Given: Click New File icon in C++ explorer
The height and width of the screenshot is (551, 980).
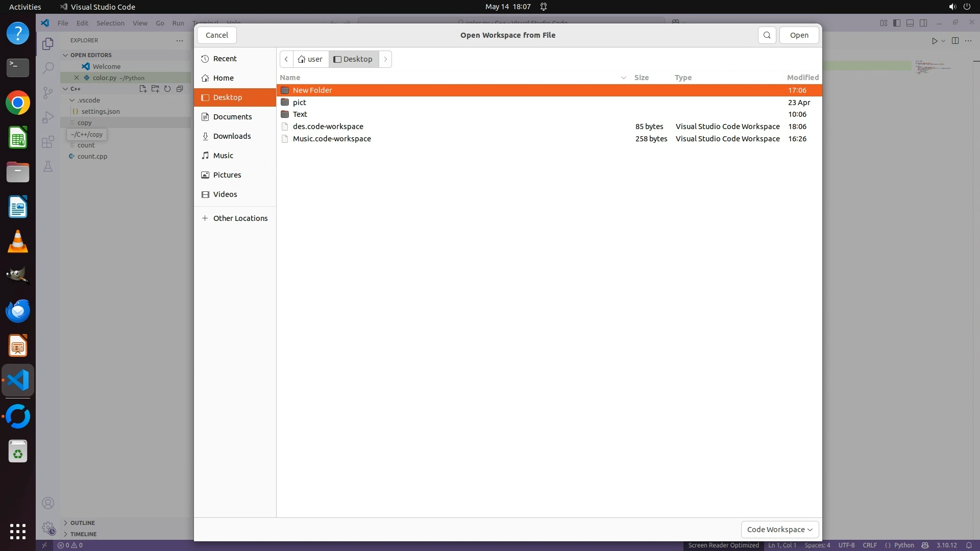Looking at the screenshot, I should 143,89.
